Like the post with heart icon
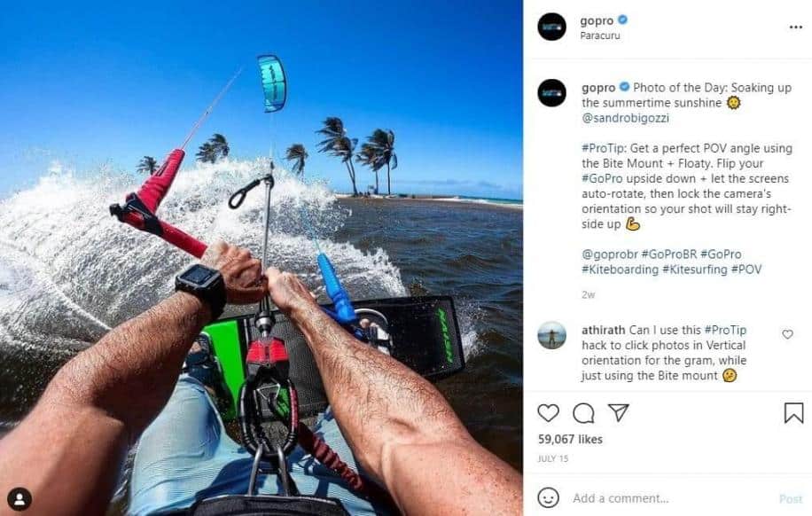 (549, 413)
